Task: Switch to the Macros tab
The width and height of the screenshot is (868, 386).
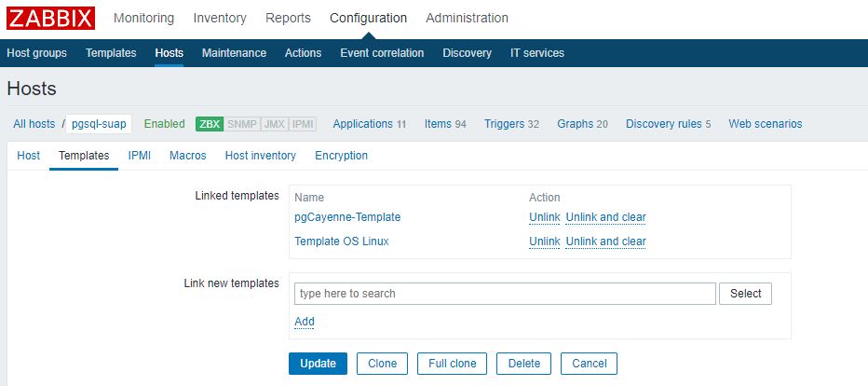Action: coord(187,156)
